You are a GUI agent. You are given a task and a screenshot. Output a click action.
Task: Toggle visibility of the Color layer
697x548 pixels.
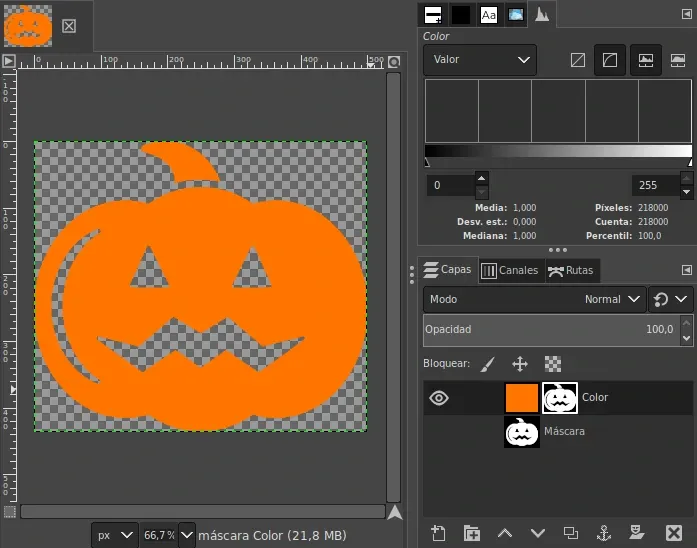439,398
